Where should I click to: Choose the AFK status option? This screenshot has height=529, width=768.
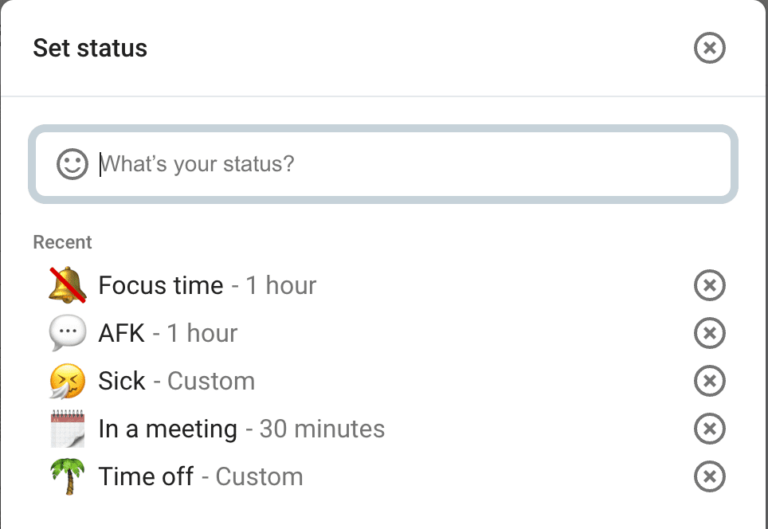(x=121, y=333)
